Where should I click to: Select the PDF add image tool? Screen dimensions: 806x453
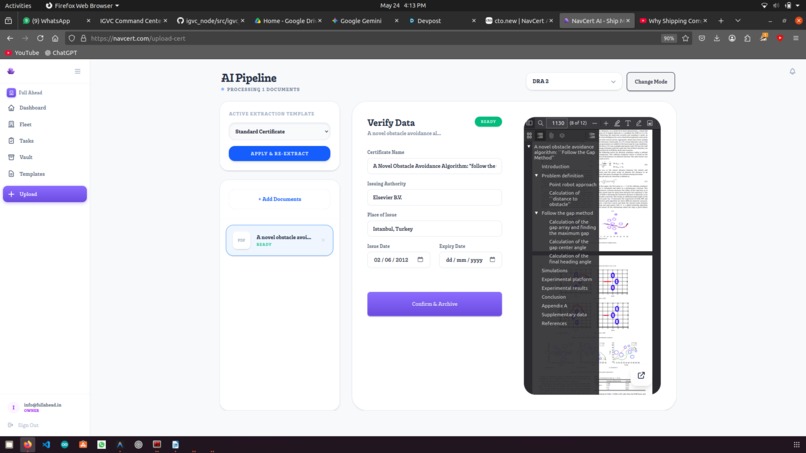[650, 123]
